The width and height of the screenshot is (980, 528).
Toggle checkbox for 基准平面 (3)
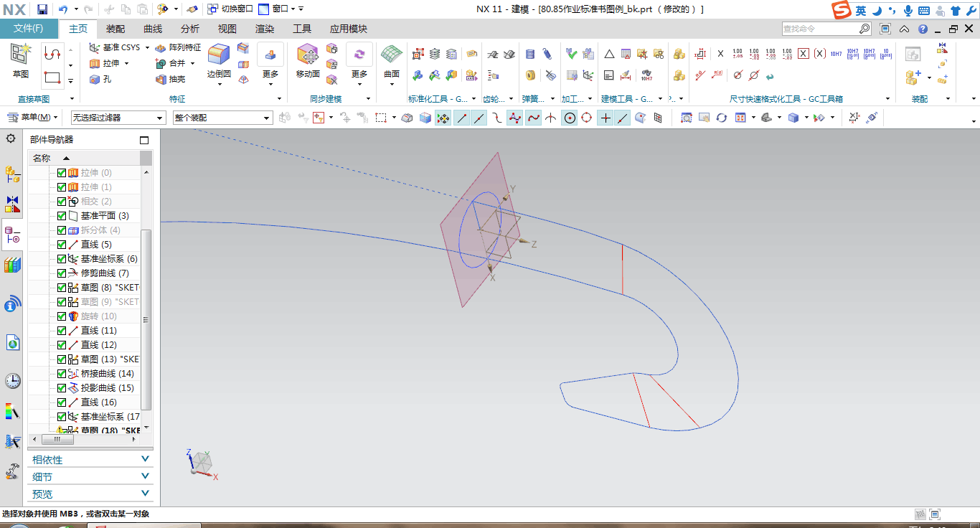pos(62,216)
